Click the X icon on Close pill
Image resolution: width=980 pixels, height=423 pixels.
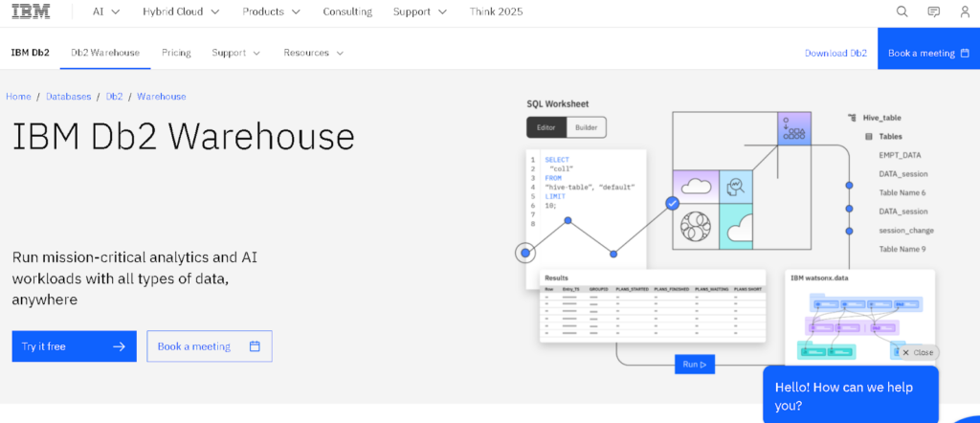[x=905, y=352]
